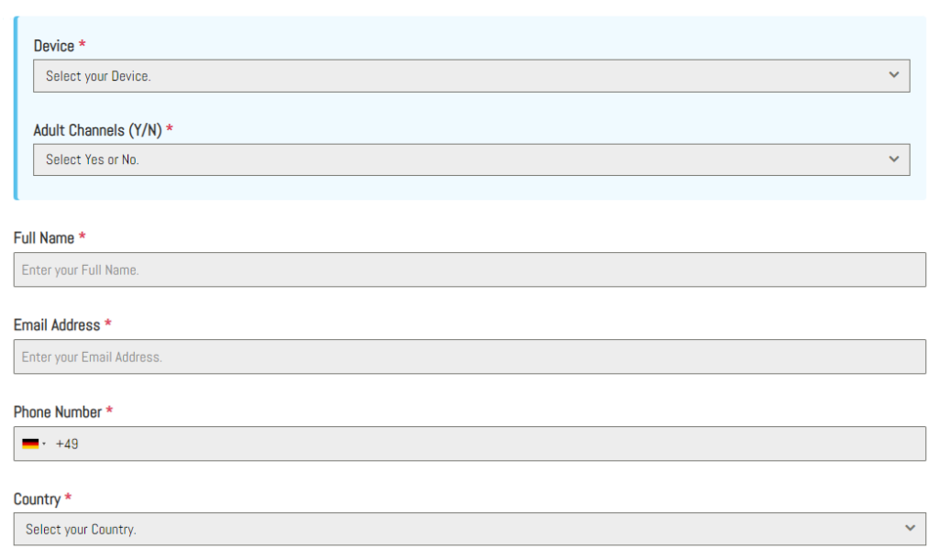
Task: Focus the Full Name text field
Action: [469, 269]
